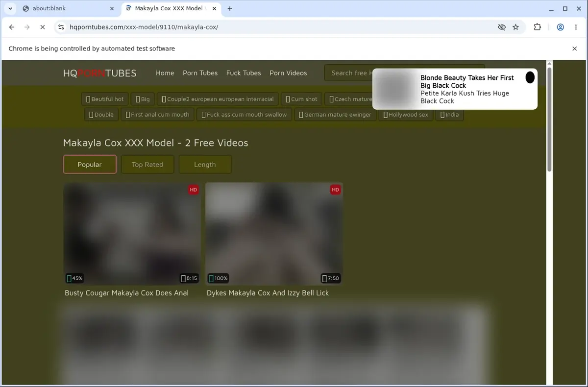Image resolution: width=588 pixels, height=387 pixels.
Task: Close the Makayla Cox browser tab
Action: click(x=214, y=8)
